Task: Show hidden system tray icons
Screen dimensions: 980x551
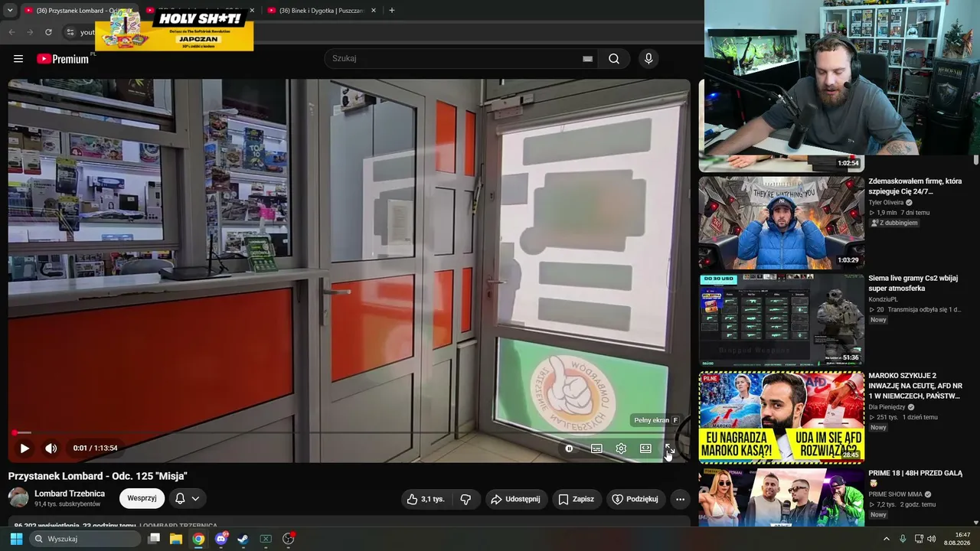Action: pos(887,539)
